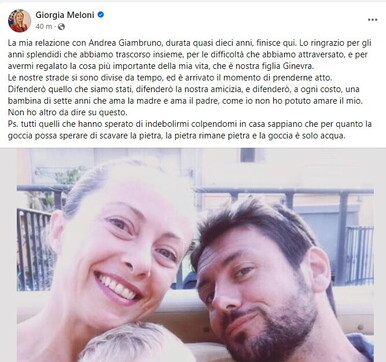Click the line "Non ho altro da dire"
Screen dimensions: 386x362
68,112
